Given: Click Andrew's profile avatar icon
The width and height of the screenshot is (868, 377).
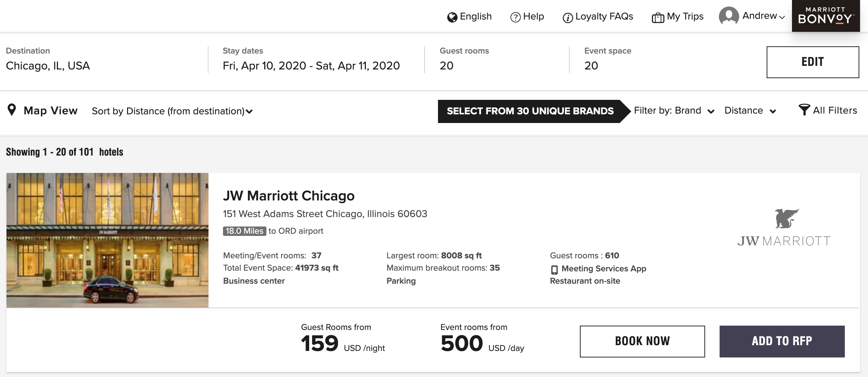Looking at the screenshot, I should (729, 16).
